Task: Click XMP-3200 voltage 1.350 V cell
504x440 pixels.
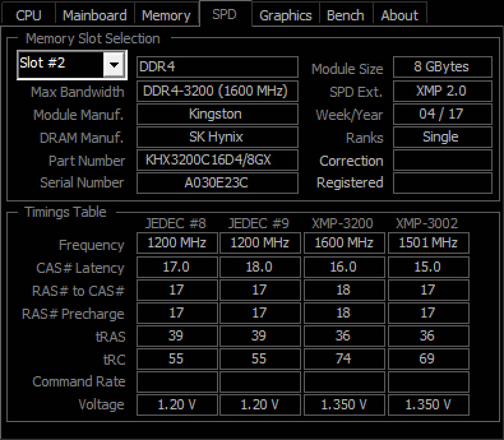Action: click(x=344, y=405)
